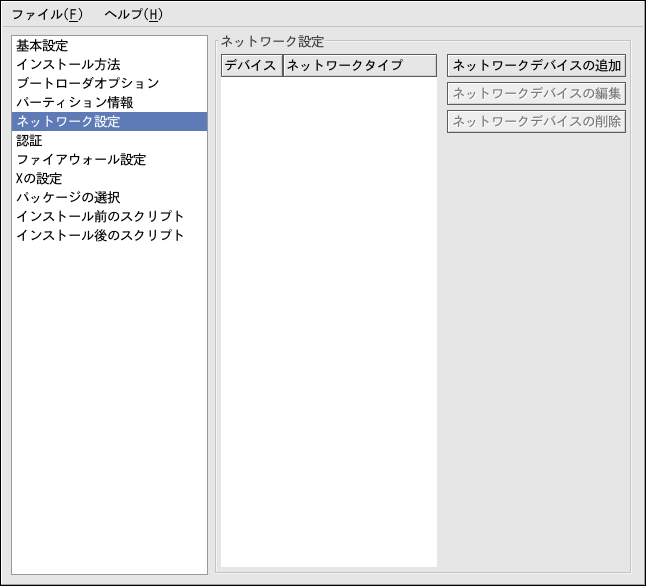
Task: Select the highlighted ネットワーク設定 sidebar entry
Action: point(68,122)
